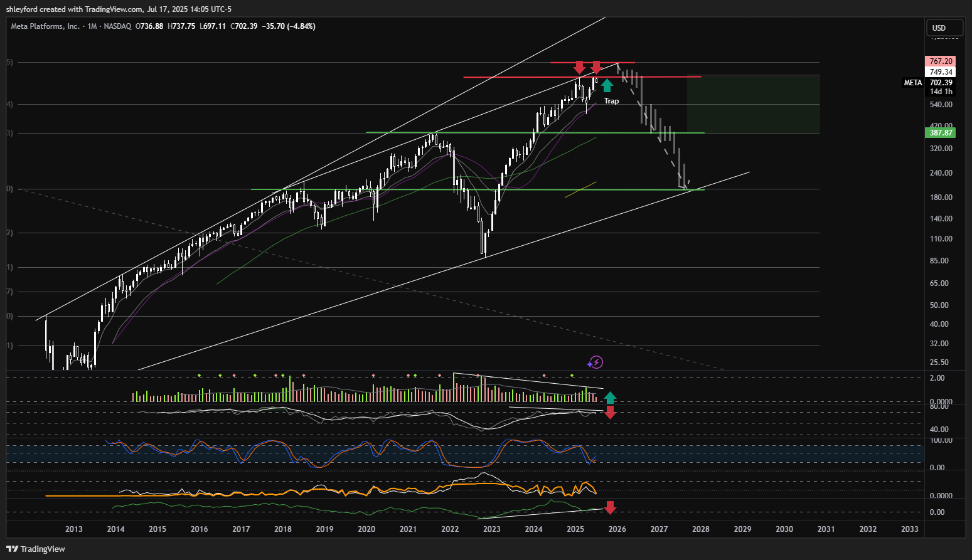Click the Meta Platforms, Inc. symbol title

point(45,26)
